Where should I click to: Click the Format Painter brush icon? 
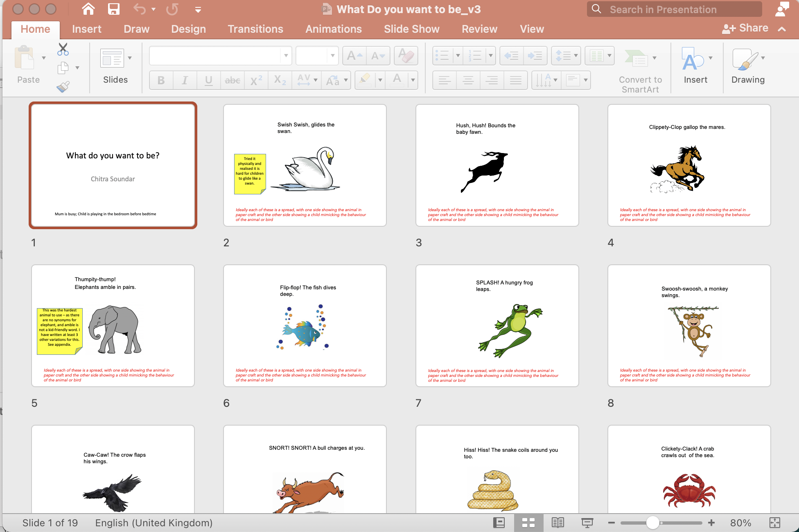tap(63, 86)
